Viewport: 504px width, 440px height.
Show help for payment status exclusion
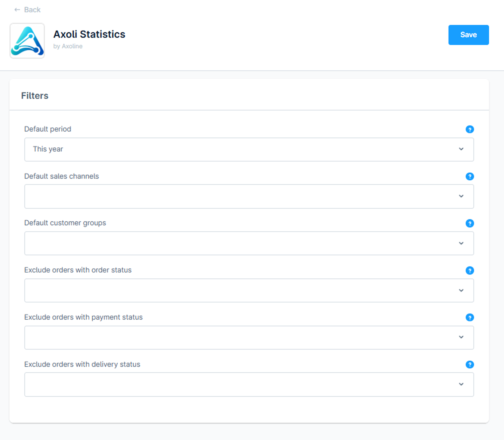pyautogui.click(x=470, y=317)
